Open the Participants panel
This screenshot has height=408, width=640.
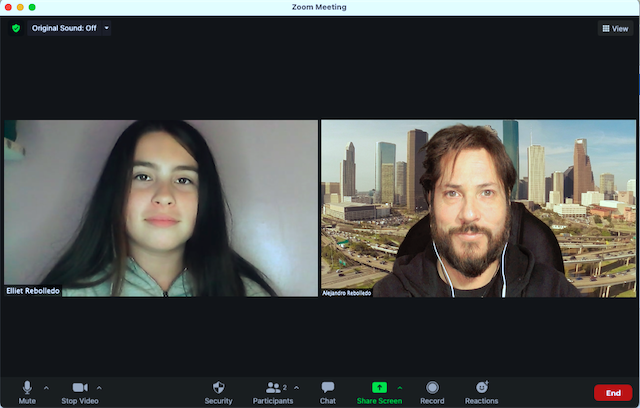pos(273,392)
